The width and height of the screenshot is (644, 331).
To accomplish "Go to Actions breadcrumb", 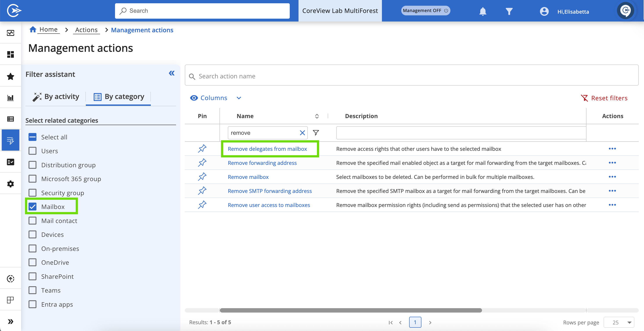I will [86, 30].
